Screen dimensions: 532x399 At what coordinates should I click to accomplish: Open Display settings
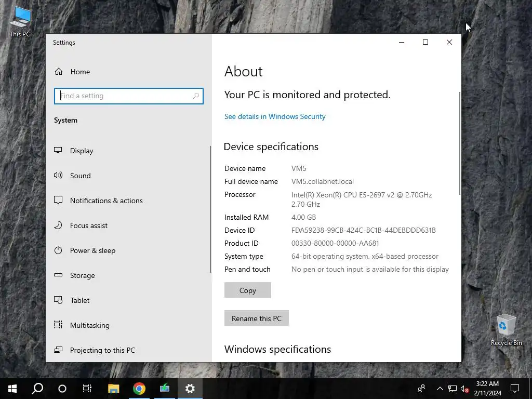coord(82,151)
